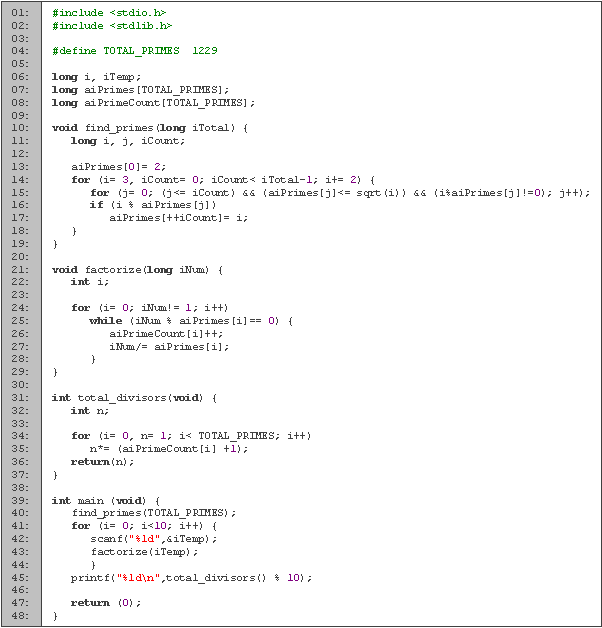Click 'long aiPrimes[TOTAL_PRIMES];' declaration
Image resolution: width=602 pixels, height=628 pixels.
click(140, 90)
